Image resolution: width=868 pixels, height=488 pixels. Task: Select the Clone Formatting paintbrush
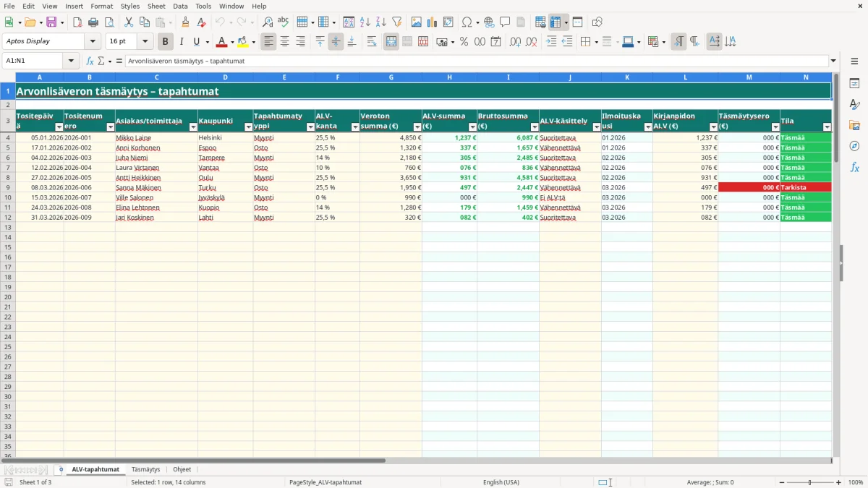185,22
